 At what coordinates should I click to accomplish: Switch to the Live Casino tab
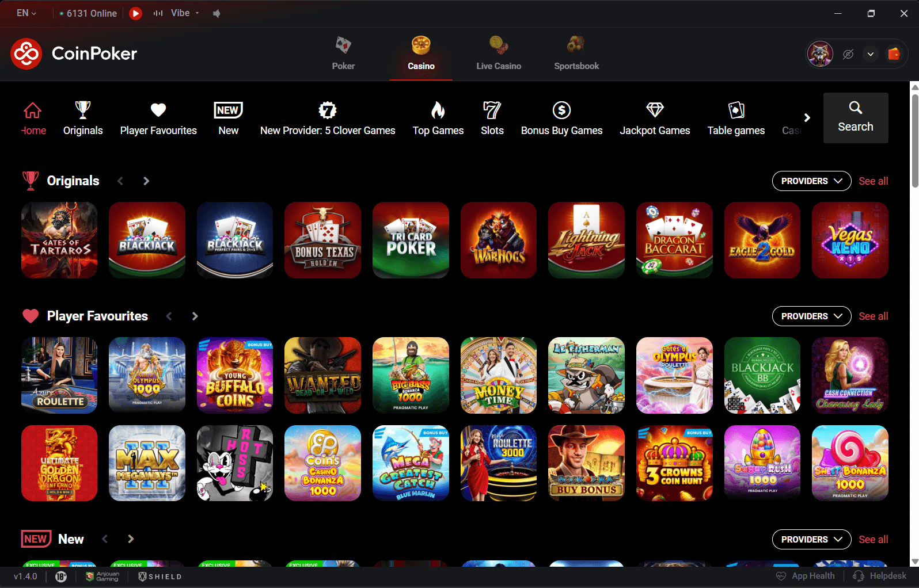coord(499,54)
